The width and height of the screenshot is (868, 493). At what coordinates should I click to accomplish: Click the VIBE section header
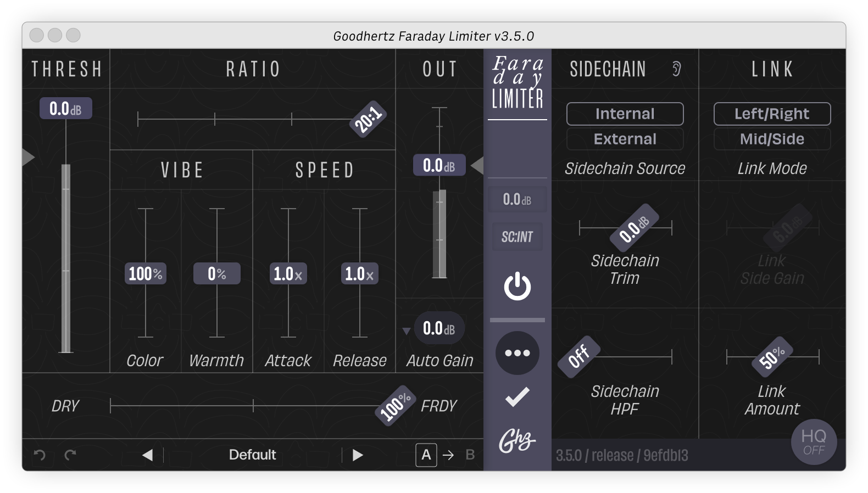click(x=182, y=170)
